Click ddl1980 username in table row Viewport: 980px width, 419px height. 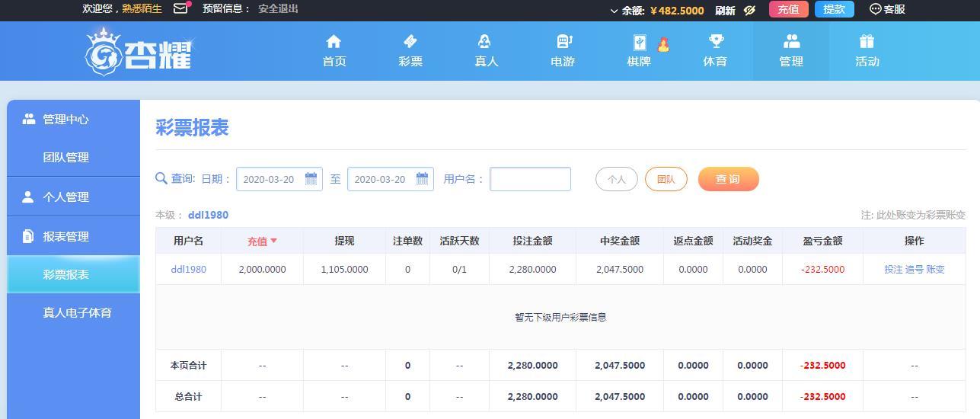(188, 269)
